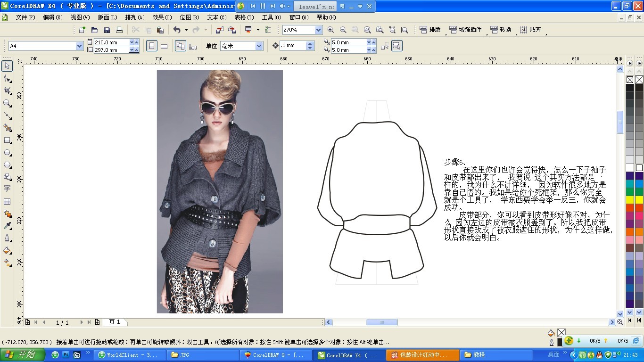Screen dimensions: 644x362
Task: Pick the black swatch in the palette
Action: point(630,88)
